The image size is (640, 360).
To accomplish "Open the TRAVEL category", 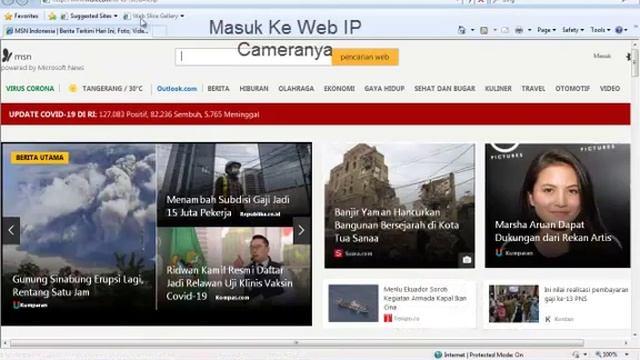I will click(x=533, y=89).
